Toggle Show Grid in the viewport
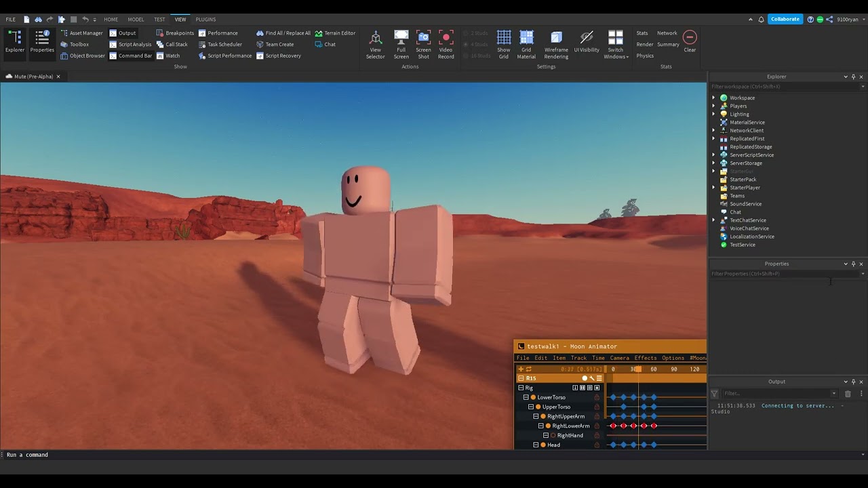 pos(503,42)
